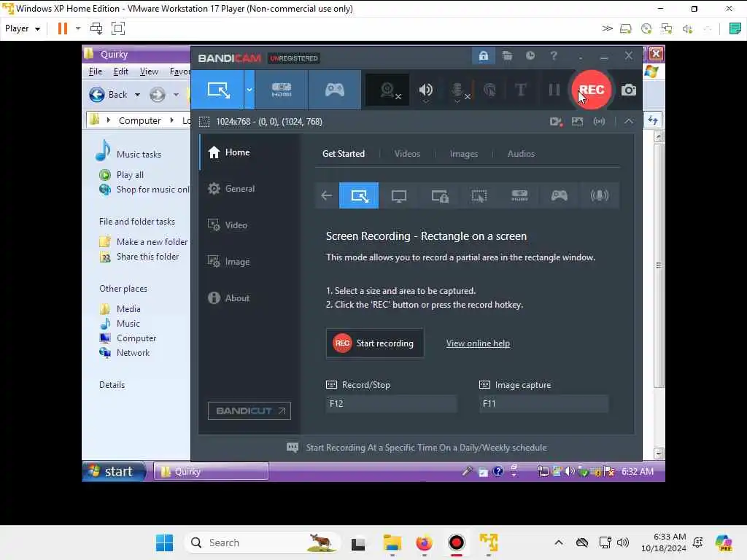Click the broadcast signal icon

[599, 122]
